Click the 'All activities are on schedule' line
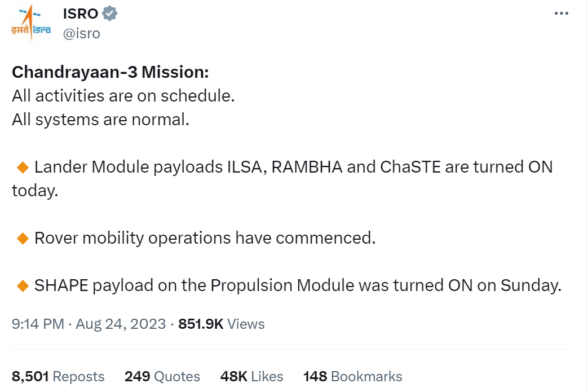Viewport: 588px width, 392px height. coord(123,96)
